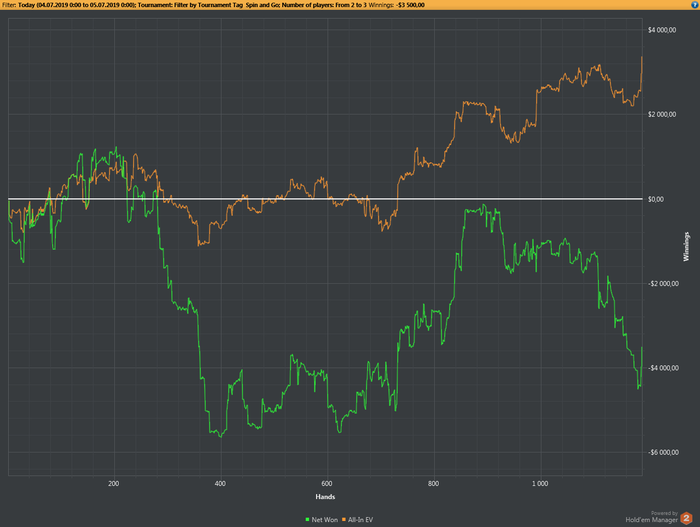Viewport: 700px width, 527px height.
Task: Click the Winnings axis title
Action: point(686,246)
